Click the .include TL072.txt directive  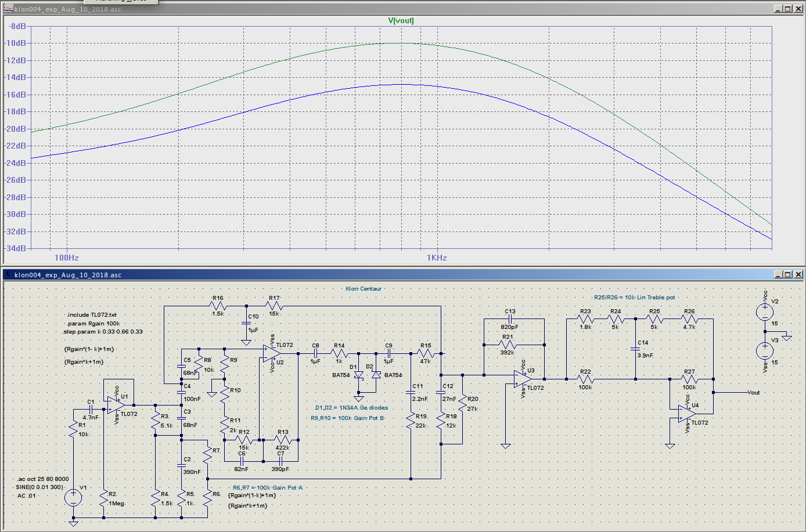tap(92, 314)
